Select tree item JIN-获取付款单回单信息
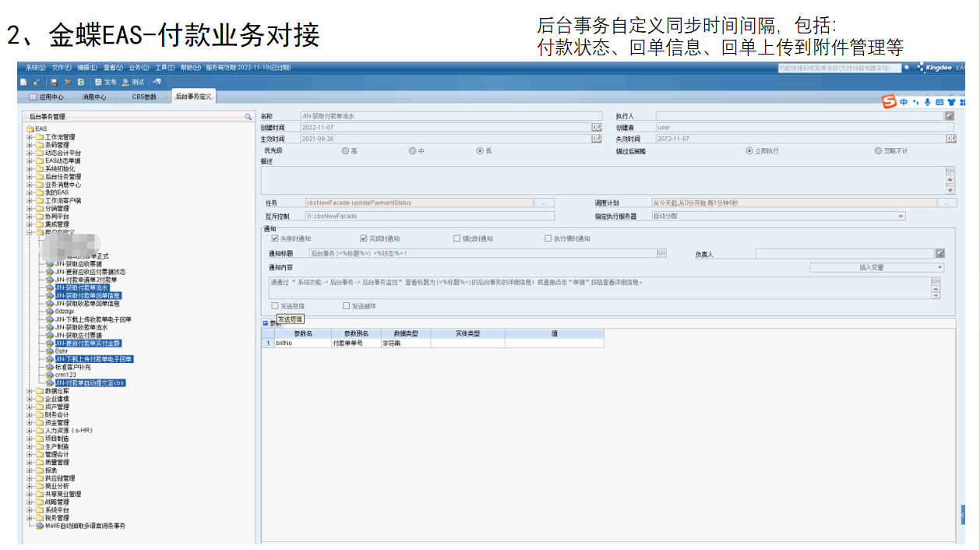This screenshot has height=550, width=980. pos(87,296)
